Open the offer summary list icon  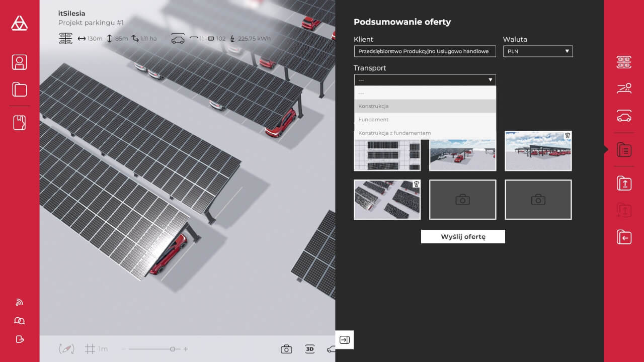[624, 149]
